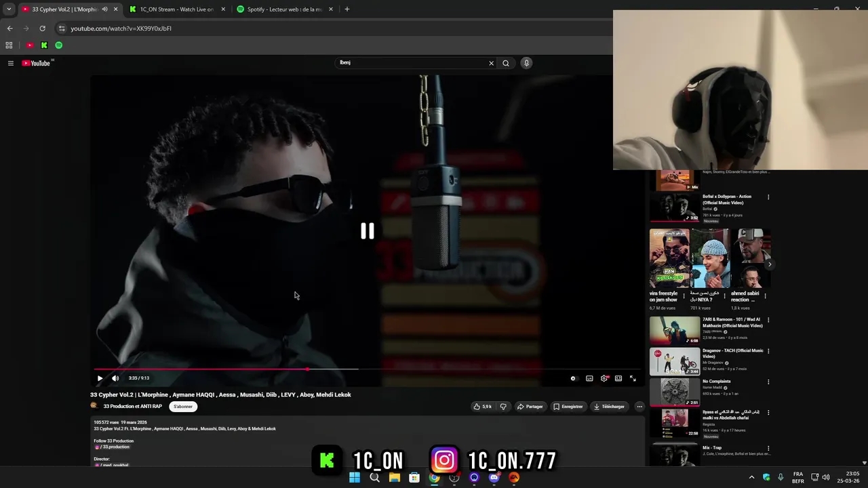Screen dimensions: 868x488
Task: Open more actions menu beside Télécharger
Action: coord(639,407)
